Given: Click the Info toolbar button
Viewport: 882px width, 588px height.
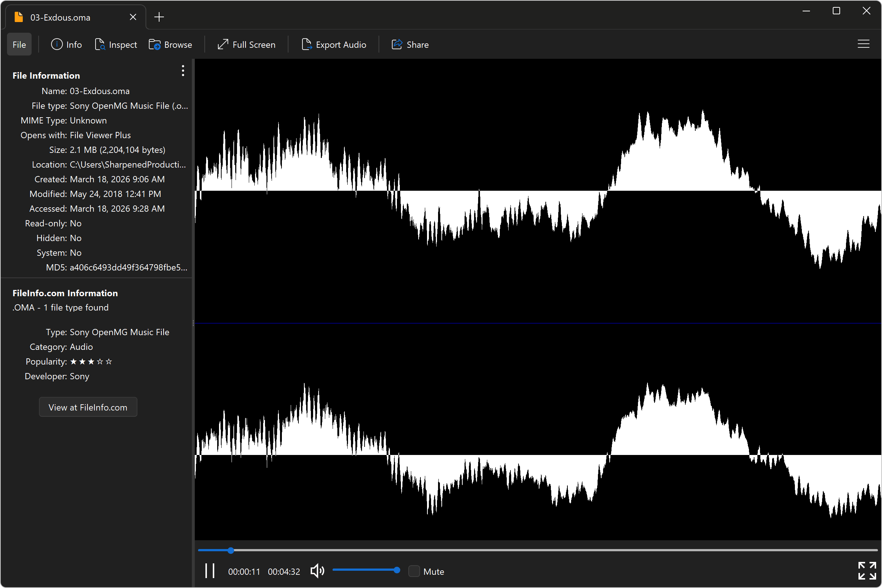Looking at the screenshot, I should [67, 44].
